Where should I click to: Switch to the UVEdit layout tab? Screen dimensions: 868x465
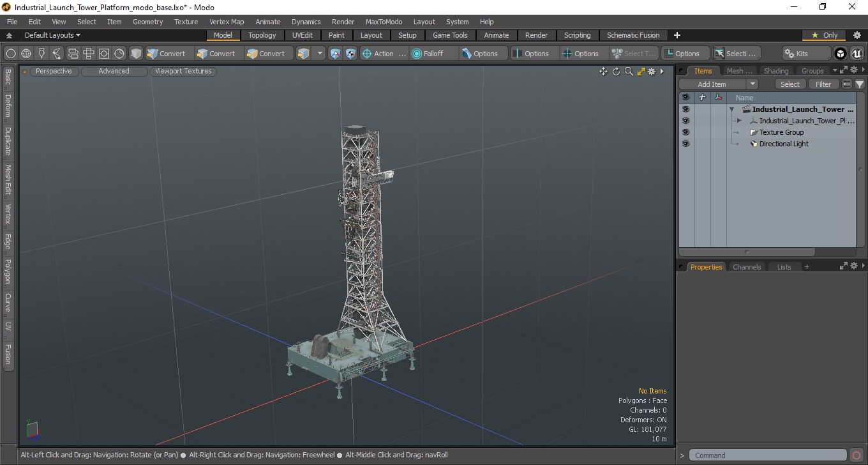coord(303,35)
